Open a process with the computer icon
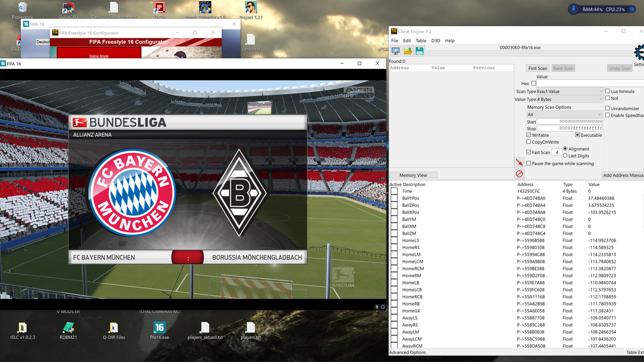644x362 pixels. pyautogui.click(x=395, y=50)
